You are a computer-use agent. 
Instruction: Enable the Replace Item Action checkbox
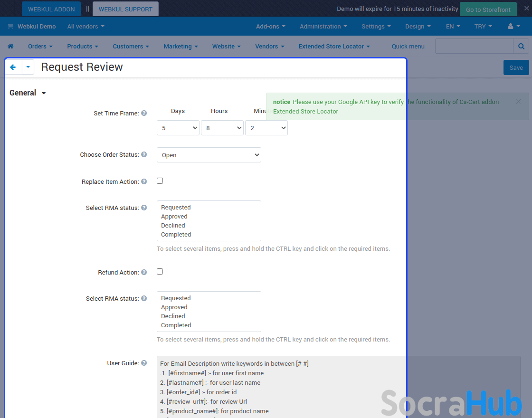point(160,181)
